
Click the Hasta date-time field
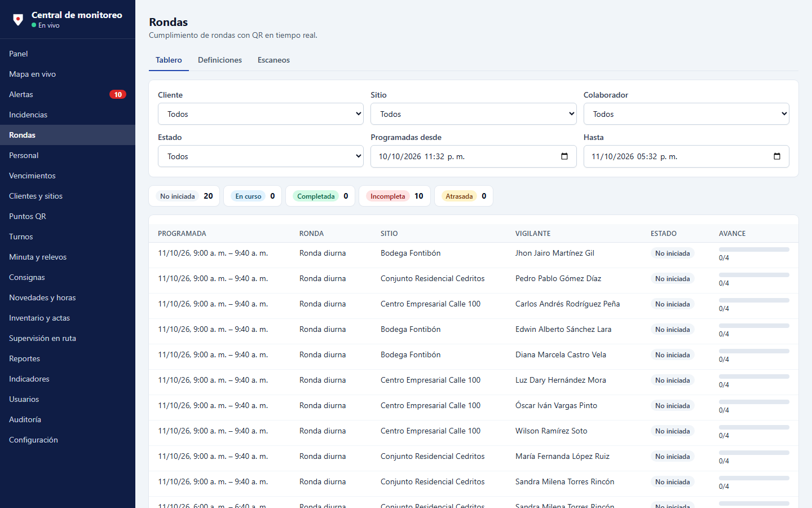tap(686, 156)
